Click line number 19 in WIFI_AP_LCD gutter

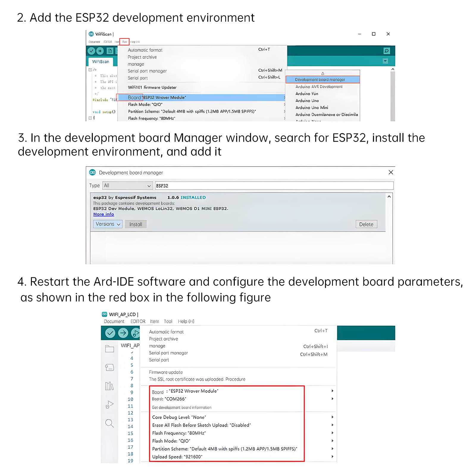point(130,461)
